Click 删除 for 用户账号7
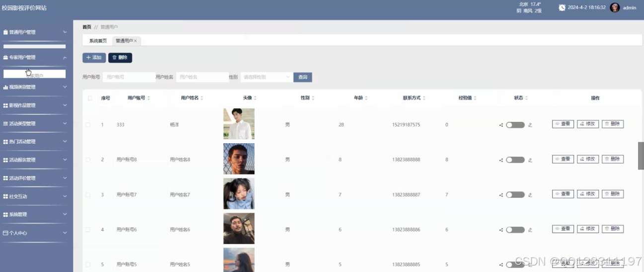Image resolution: width=644 pixels, height=272 pixels. [x=613, y=194]
